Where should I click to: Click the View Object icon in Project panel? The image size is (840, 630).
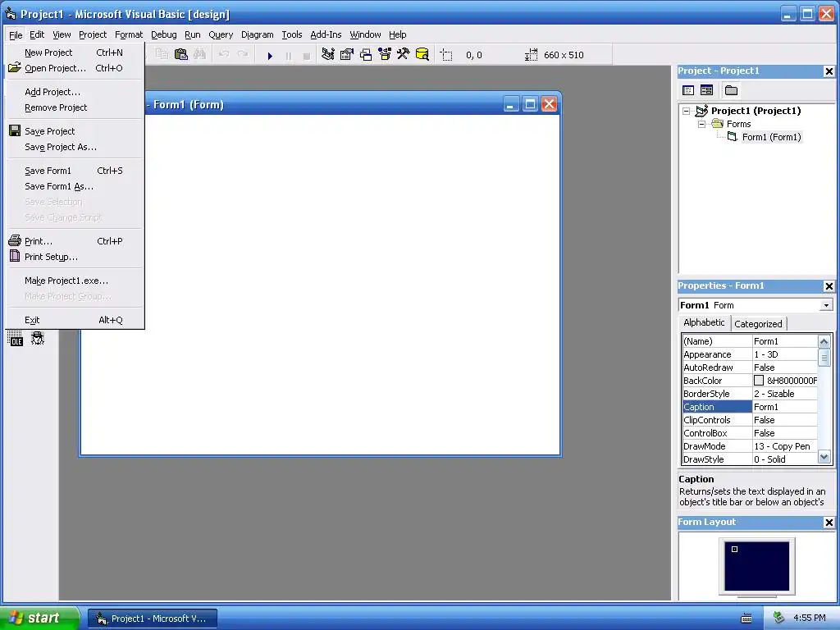(706, 90)
